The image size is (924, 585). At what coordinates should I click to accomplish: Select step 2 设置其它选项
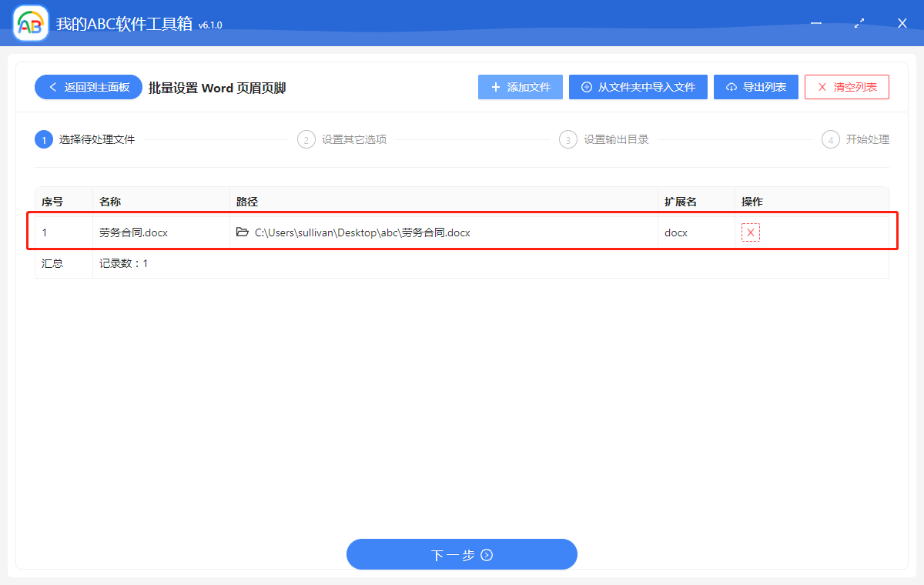coord(306,139)
